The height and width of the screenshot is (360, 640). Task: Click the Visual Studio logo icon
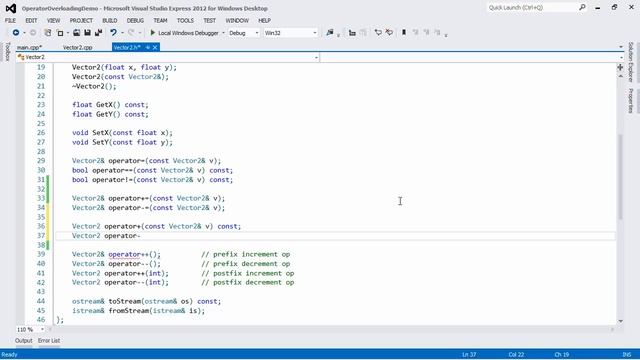[x=11, y=8]
